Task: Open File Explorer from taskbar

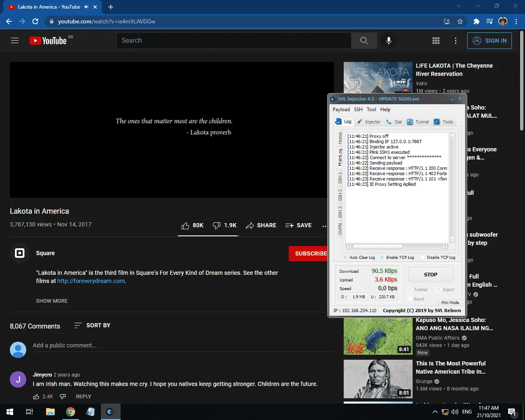Action: (50, 412)
